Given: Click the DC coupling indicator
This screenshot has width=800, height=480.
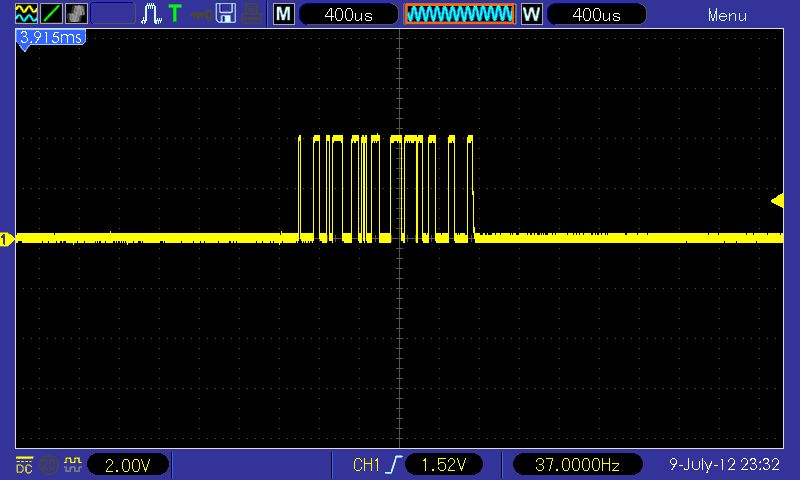Looking at the screenshot, I should (23, 465).
